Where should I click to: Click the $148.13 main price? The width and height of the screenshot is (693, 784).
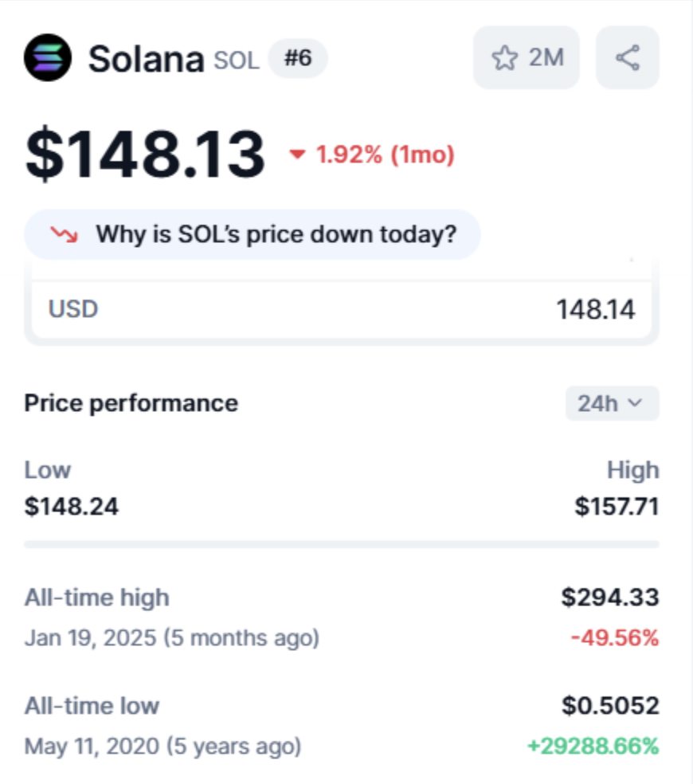pyautogui.click(x=145, y=154)
